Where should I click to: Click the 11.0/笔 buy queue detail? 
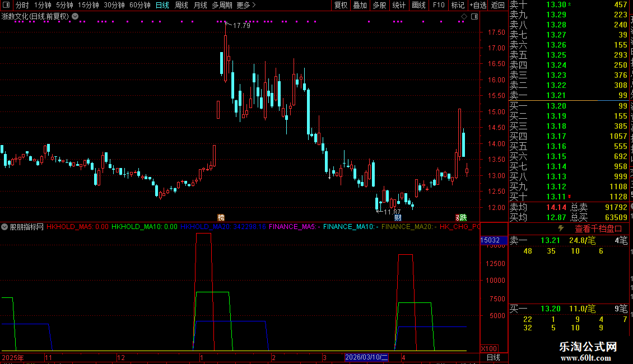click(582, 309)
